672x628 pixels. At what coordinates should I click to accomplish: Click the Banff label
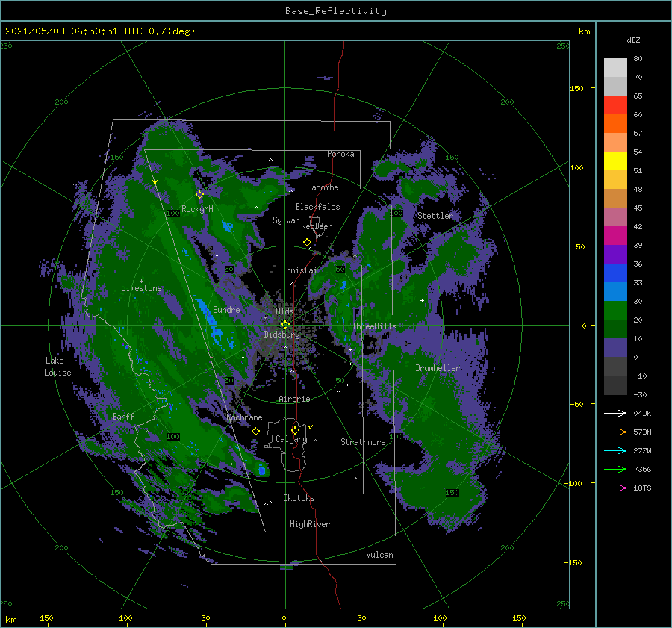coord(123,416)
